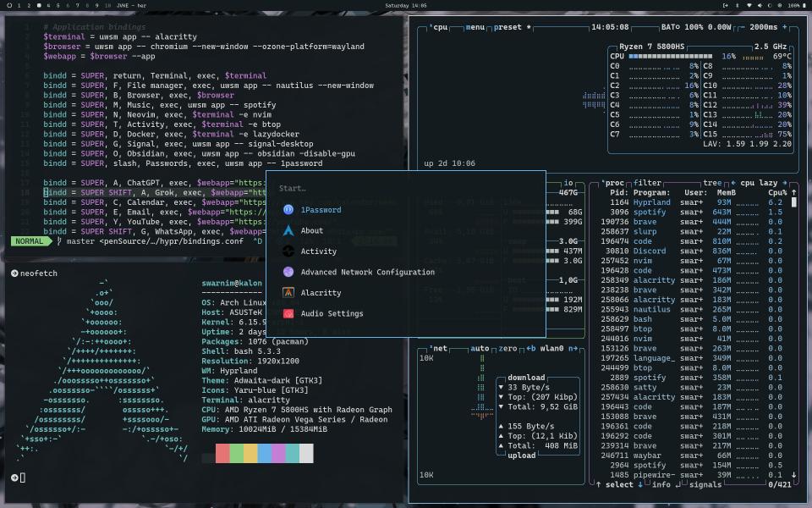Increase btop update interval with plus

tap(784, 27)
